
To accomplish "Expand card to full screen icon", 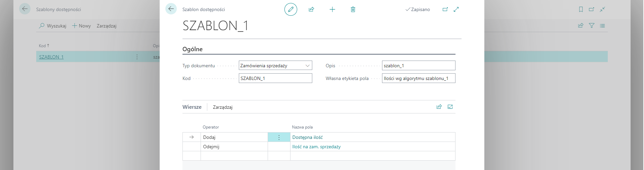I will coord(456,9).
